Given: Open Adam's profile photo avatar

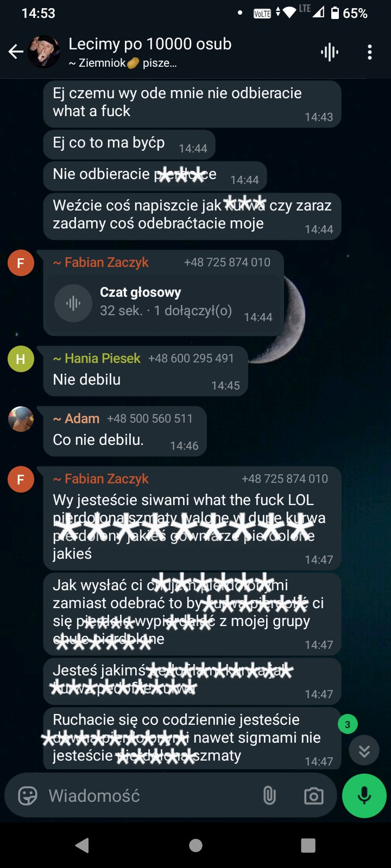Looking at the screenshot, I should tap(21, 419).
